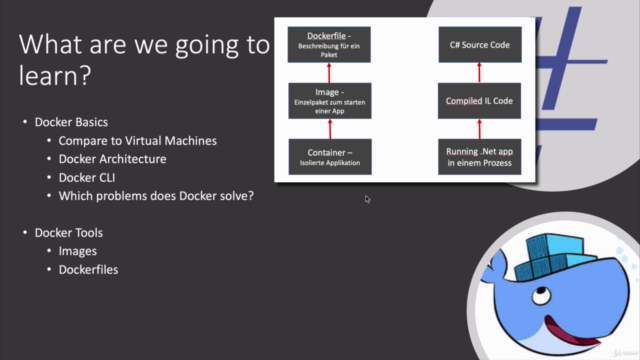Viewport: 640px width, 360px height.
Task: Click the 'Dockerfiles' sub-bullet
Action: click(88, 270)
